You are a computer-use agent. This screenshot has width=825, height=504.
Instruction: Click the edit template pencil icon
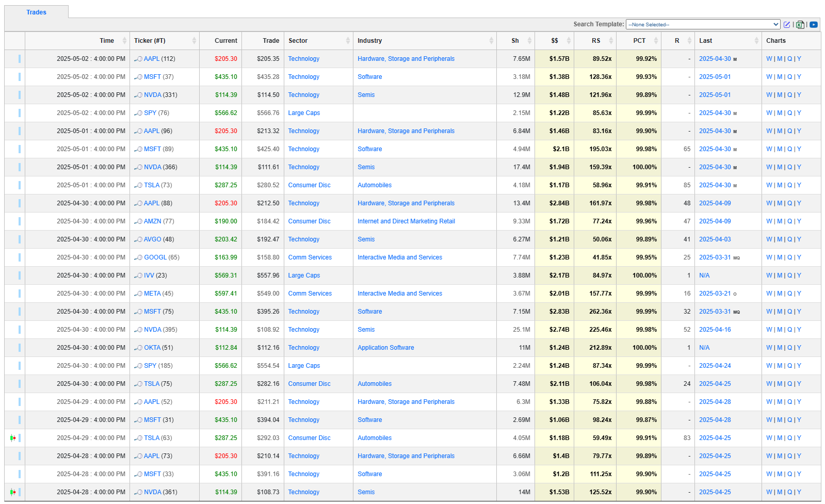tap(787, 24)
